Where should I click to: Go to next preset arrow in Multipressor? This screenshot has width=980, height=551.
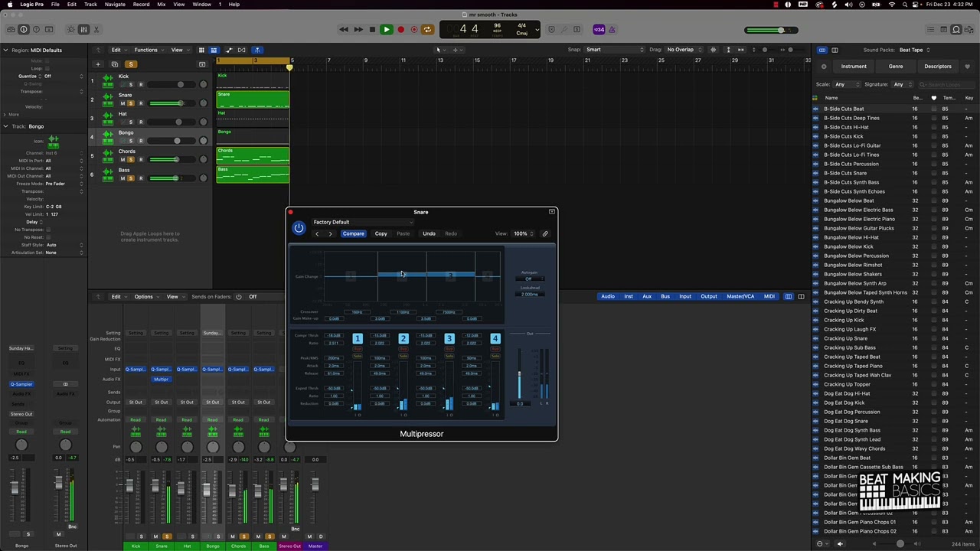pos(330,233)
